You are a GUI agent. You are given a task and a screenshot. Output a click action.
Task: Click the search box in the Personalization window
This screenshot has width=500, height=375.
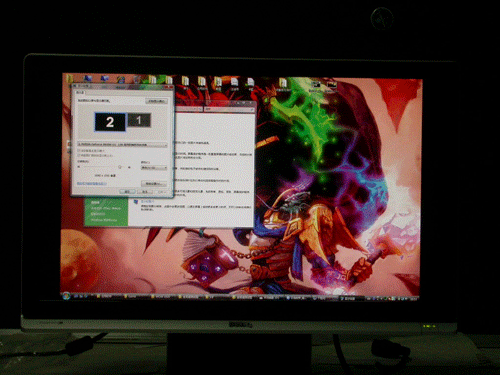pyautogui.click(x=228, y=109)
